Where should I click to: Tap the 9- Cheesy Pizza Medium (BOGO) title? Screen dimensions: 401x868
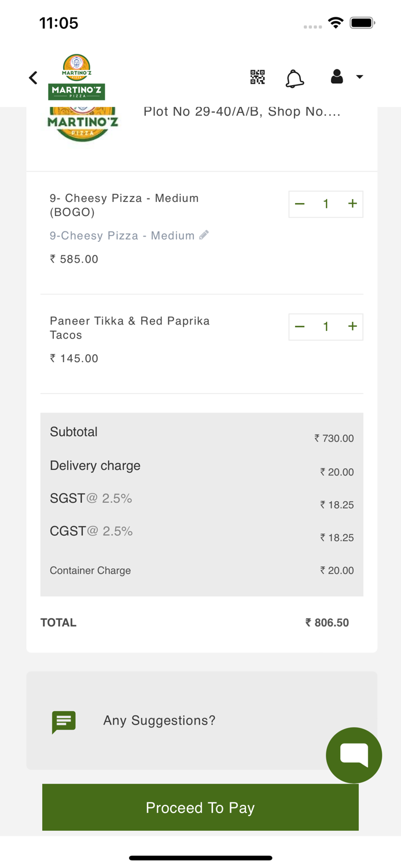click(124, 205)
